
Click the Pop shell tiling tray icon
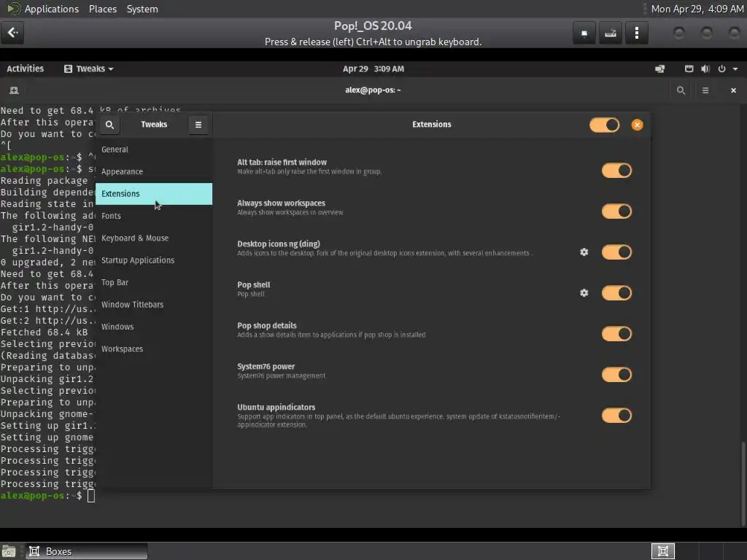[659, 69]
